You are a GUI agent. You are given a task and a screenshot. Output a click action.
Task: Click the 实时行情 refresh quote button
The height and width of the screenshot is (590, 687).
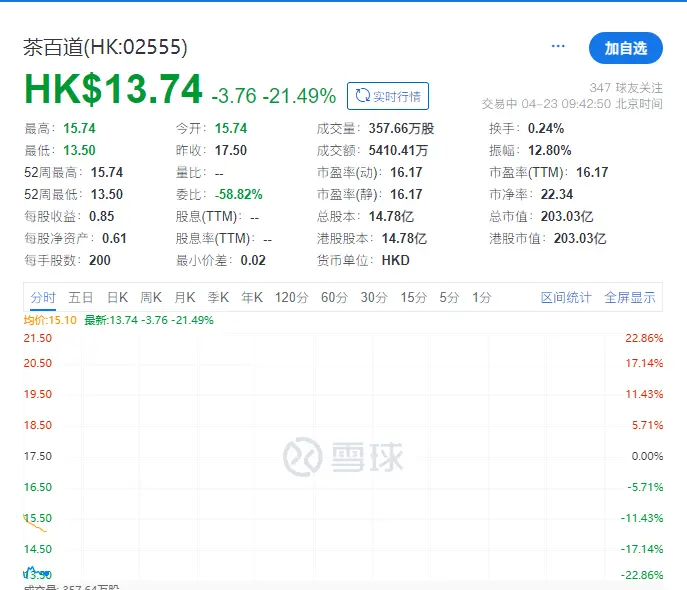388,96
